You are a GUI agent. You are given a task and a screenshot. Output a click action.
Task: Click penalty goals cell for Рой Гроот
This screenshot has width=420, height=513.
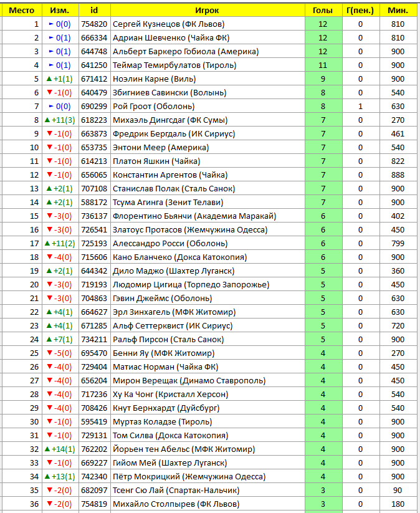pos(360,107)
